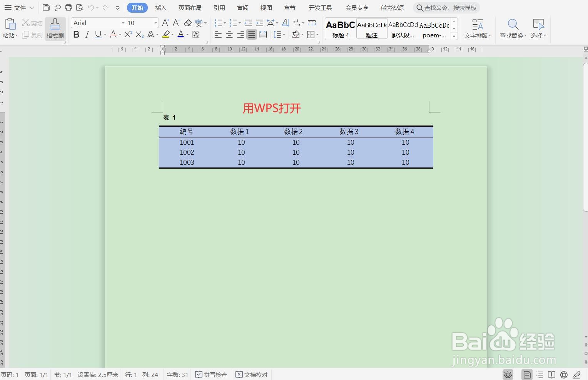Switch to outline view in status bar

click(x=540, y=375)
